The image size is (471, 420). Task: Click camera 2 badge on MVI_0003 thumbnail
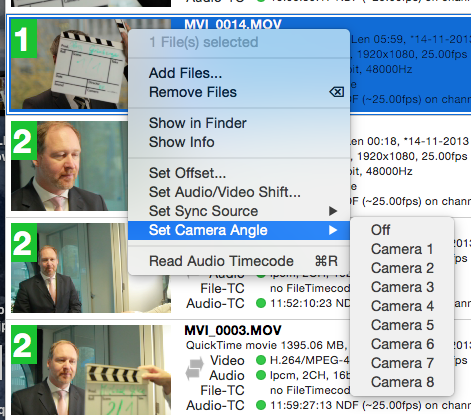point(24,345)
